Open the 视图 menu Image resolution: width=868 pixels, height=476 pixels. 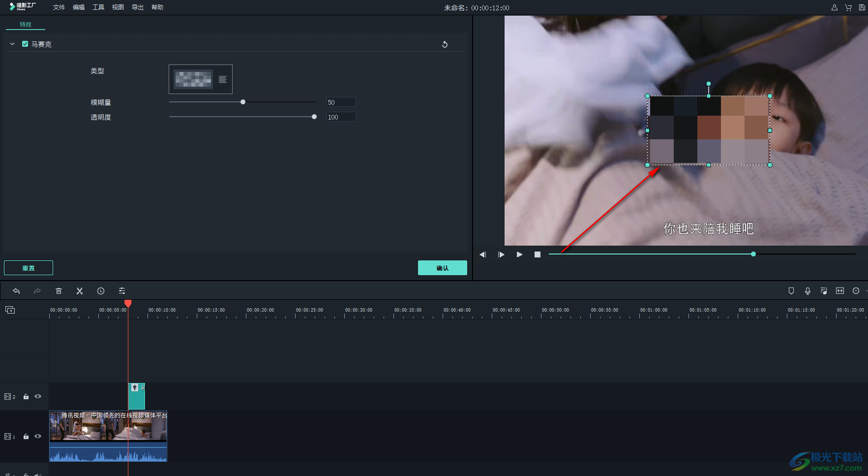(x=118, y=7)
